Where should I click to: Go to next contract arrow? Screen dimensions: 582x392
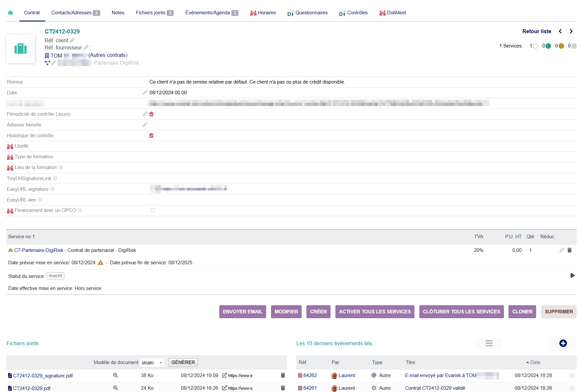[571, 31]
